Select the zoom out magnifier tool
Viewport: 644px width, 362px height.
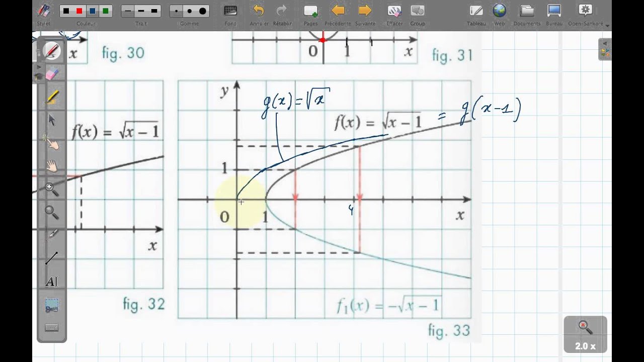(52, 212)
